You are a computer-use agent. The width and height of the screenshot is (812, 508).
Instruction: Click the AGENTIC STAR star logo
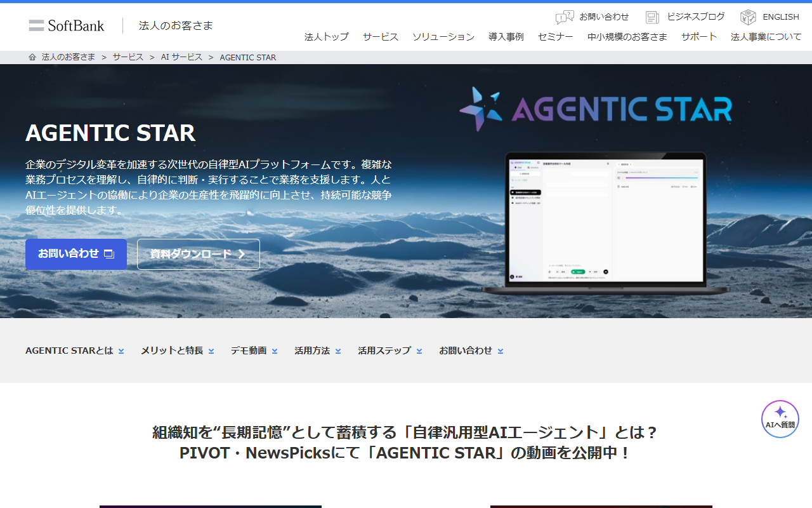coord(480,109)
